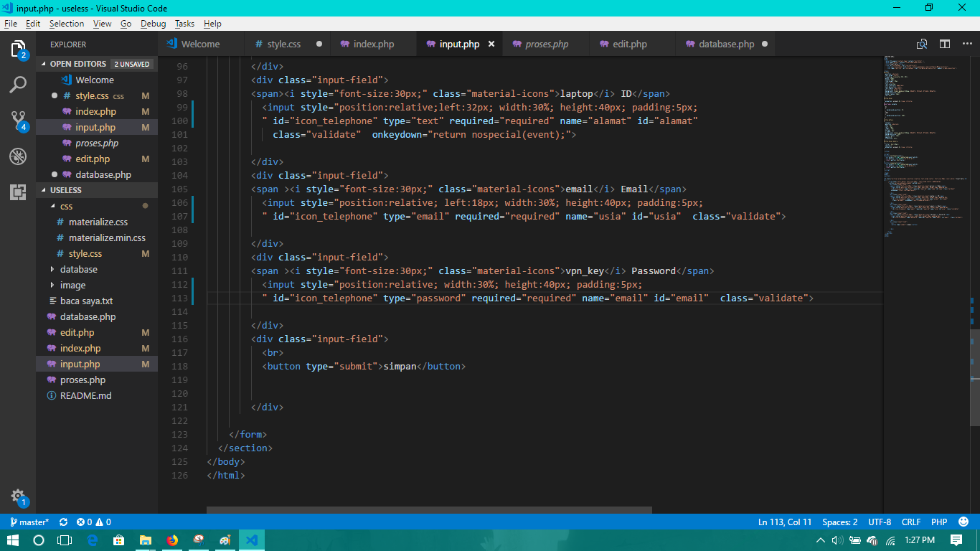The width and height of the screenshot is (980, 551).
Task: Open the File menu
Action: (x=11, y=24)
